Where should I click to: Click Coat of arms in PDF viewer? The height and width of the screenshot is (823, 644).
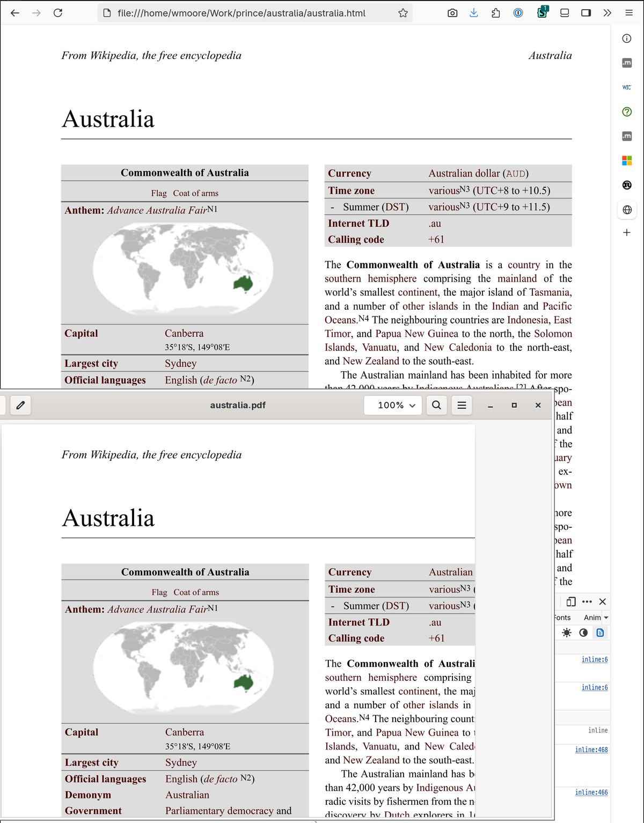pos(196,592)
